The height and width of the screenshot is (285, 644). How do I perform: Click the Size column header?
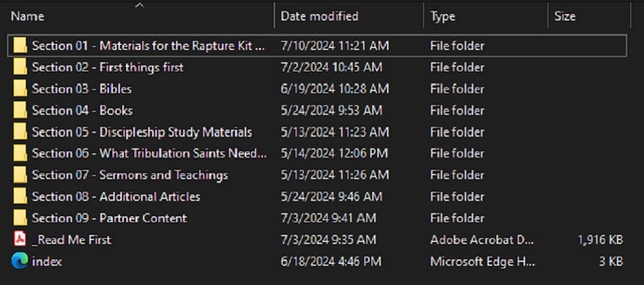pyautogui.click(x=565, y=16)
